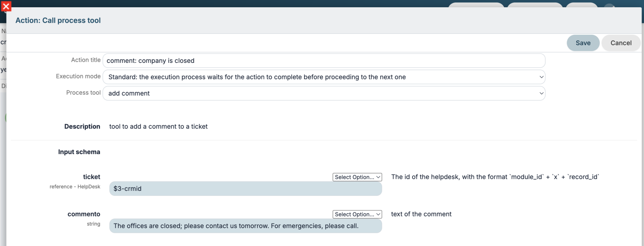Open the Execution mode dropdown
The image size is (644, 246).
[x=324, y=77]
